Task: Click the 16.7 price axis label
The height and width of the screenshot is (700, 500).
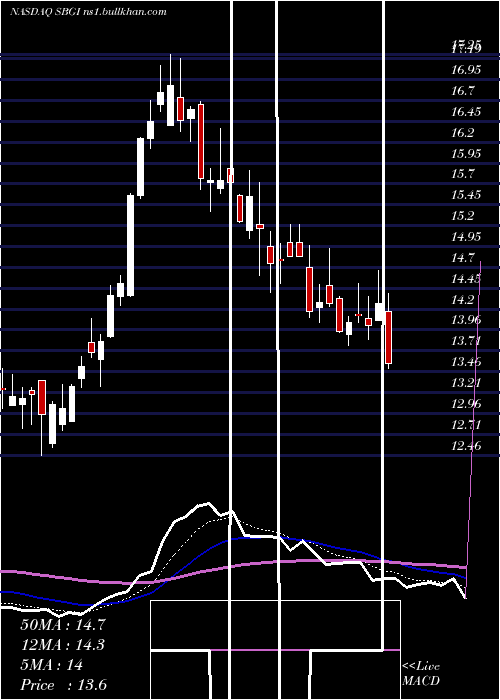Action: tap(462, 91)
